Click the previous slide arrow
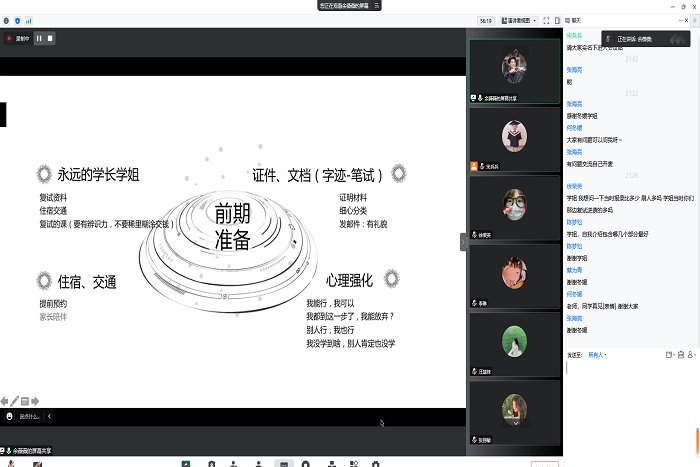This screenshot has height=467, width=700. [x=4, y=402]
